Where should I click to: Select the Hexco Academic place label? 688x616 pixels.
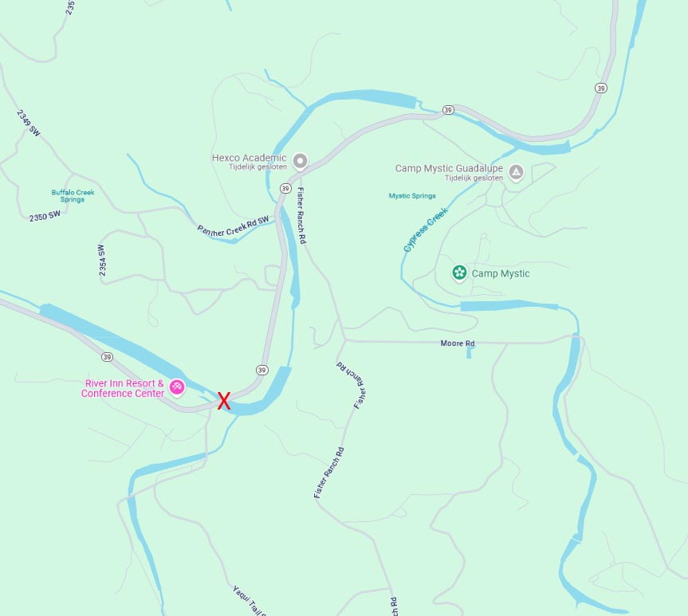pyautogui.click(x=250, y=162)
